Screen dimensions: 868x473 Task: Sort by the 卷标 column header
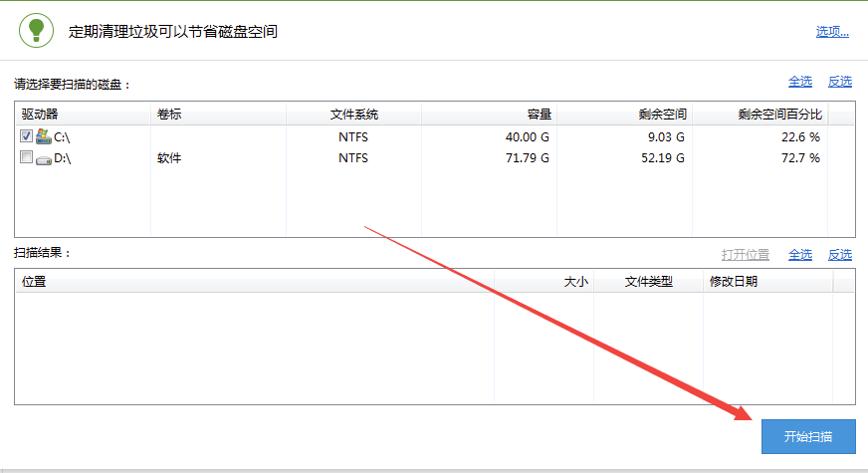pyautogui.click(x=218, y=115)
